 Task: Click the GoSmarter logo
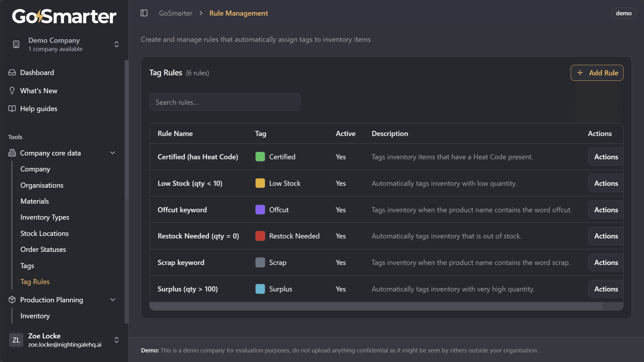tap(63, 17)
